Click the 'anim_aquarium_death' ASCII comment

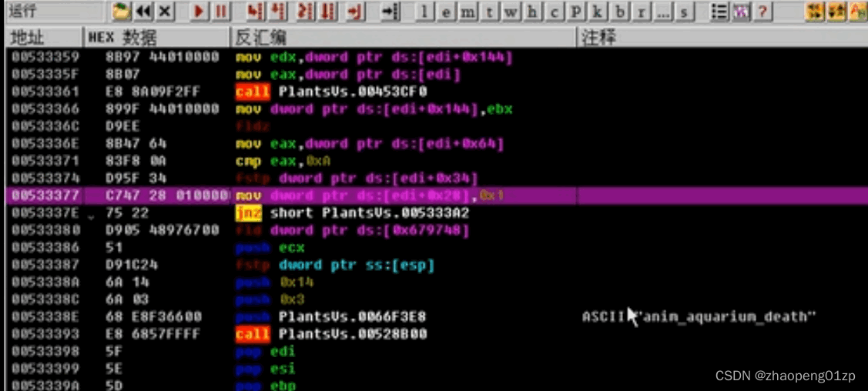[699, 317]
